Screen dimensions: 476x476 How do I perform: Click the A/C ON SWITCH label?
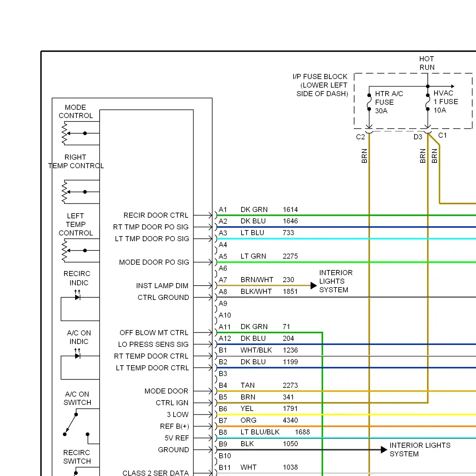[77, 398]
